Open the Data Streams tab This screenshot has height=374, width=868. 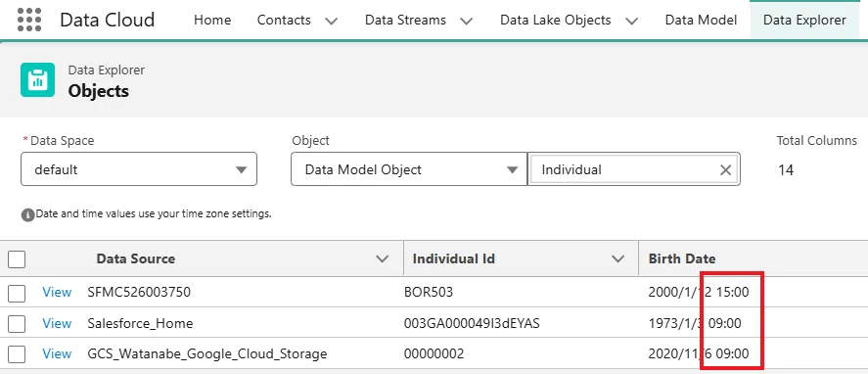pos(405,20)
